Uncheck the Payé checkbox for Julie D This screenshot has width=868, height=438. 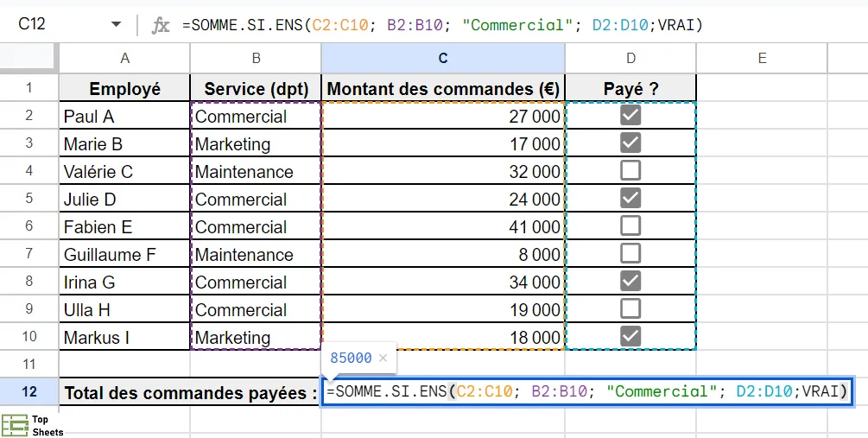tap(630, 198)
